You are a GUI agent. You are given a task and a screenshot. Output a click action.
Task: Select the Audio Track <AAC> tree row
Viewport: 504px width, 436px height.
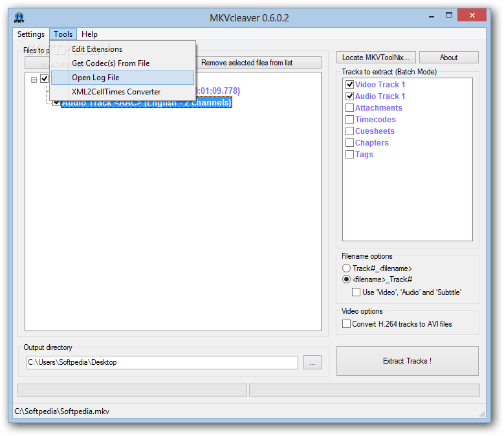point(146,103)
